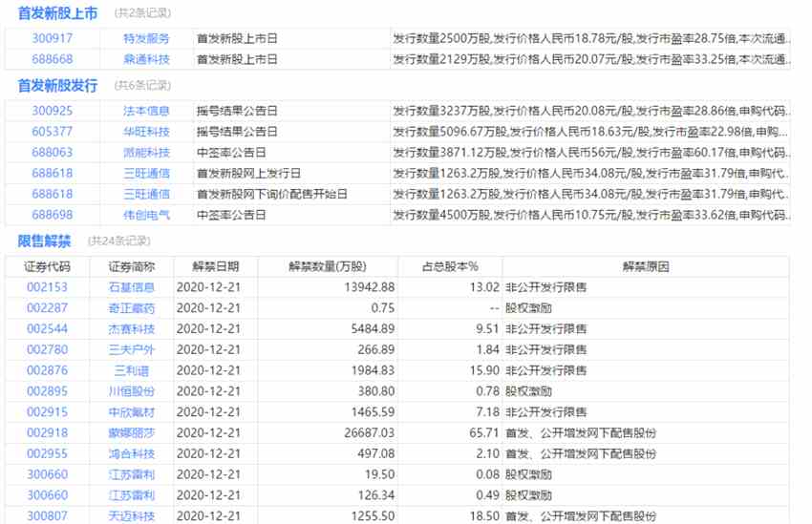The height and width of the screenshot is (524, 812).
Task: Select the 股权激励 reason for 002287
Action: [528, 307]
